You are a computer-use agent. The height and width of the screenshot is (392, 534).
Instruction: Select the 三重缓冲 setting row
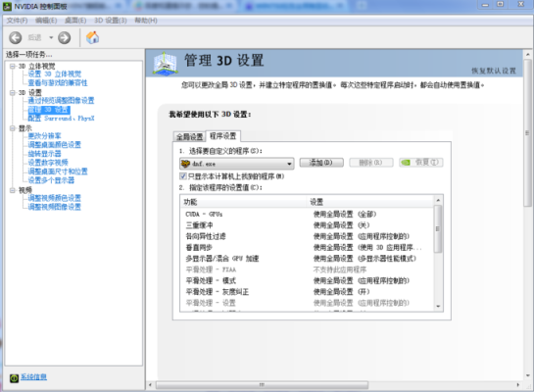pos(307,225)
